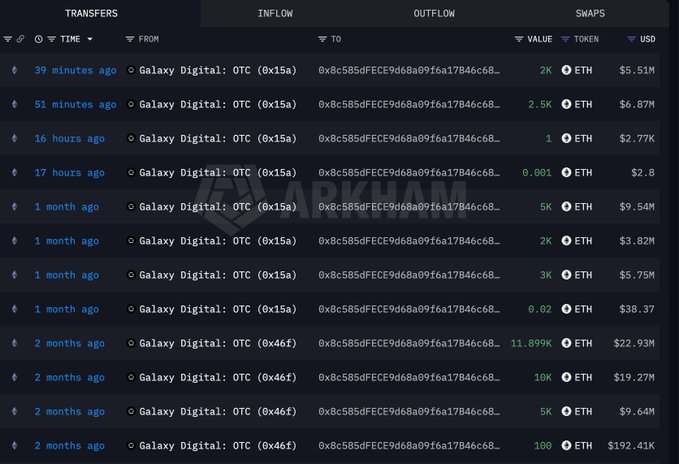Click Ethereum chain icon in 39 minutes row

pos(14,70)
